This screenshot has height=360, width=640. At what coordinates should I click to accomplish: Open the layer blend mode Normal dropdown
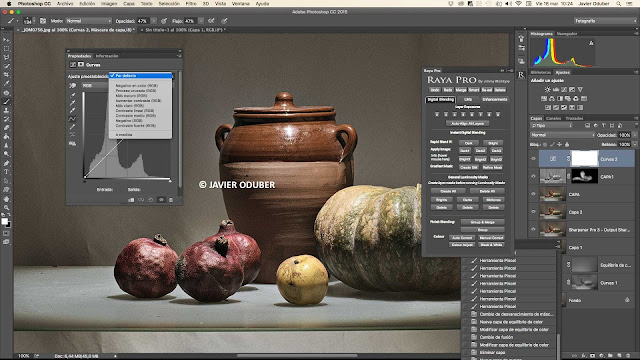[562, 135]
